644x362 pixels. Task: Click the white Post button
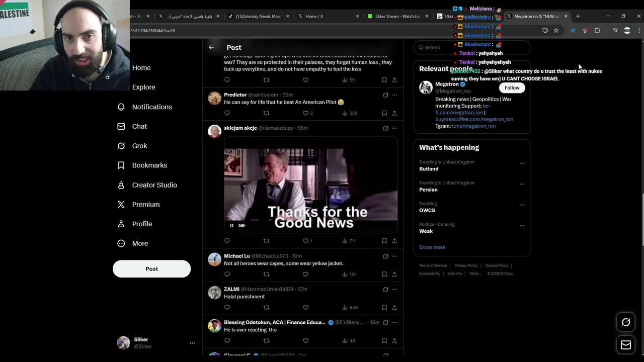[x=151, y=268]
